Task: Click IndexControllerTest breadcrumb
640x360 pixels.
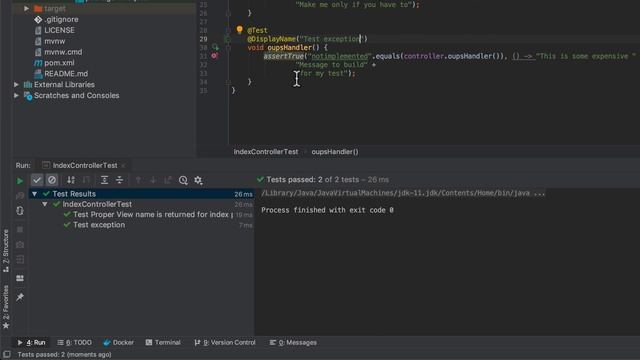Action: tap(266, 151)
